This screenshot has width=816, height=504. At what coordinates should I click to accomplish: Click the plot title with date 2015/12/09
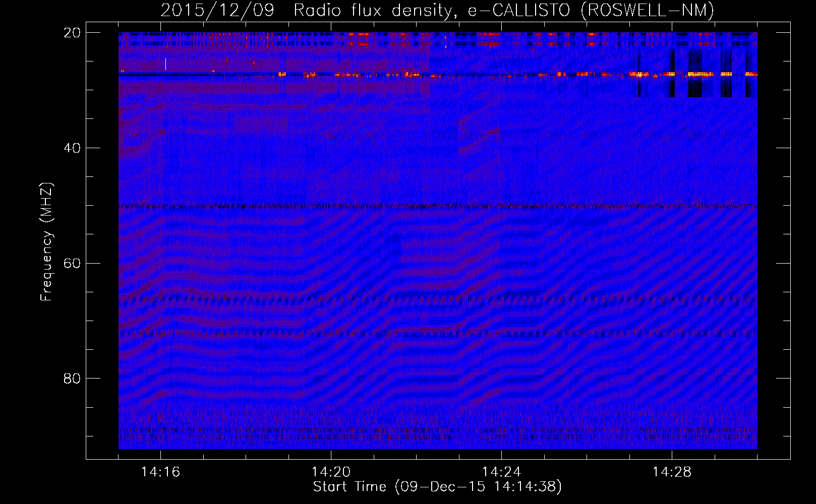437,10
